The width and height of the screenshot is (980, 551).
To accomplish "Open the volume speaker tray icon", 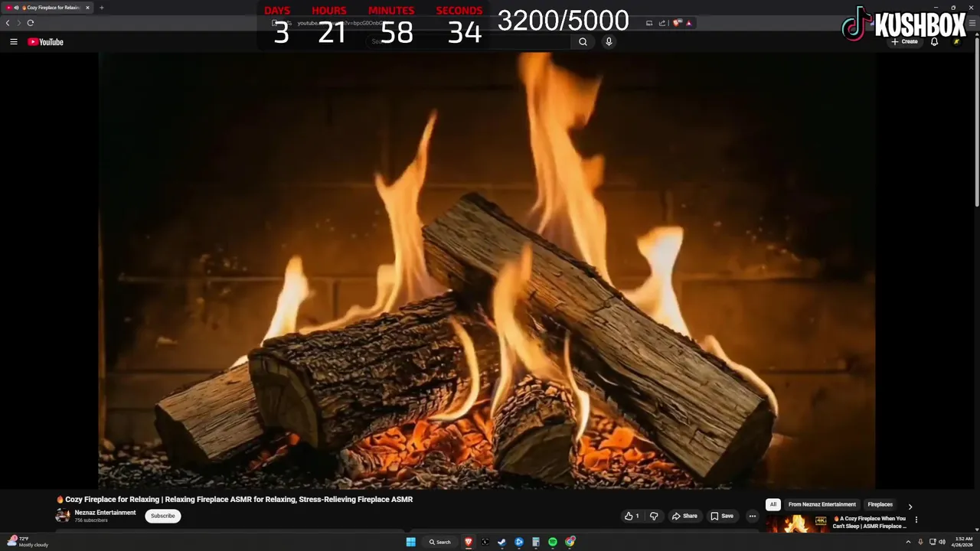I will tap(942, 542).
